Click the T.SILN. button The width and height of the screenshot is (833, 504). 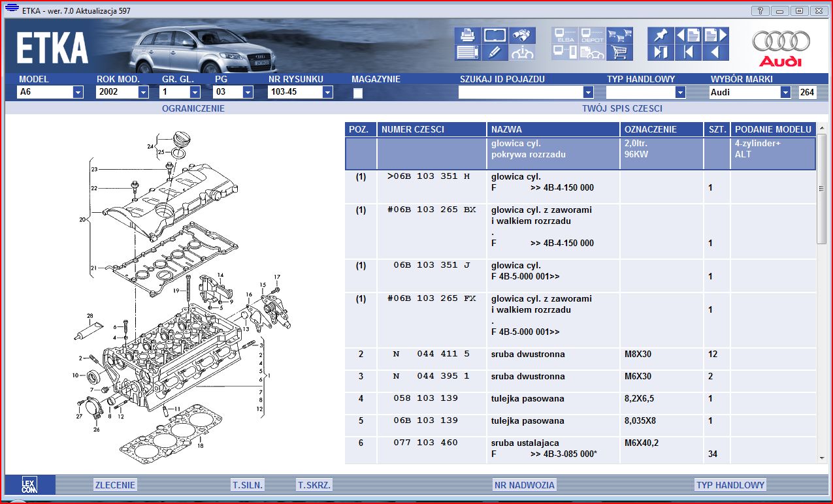point(248,485)
